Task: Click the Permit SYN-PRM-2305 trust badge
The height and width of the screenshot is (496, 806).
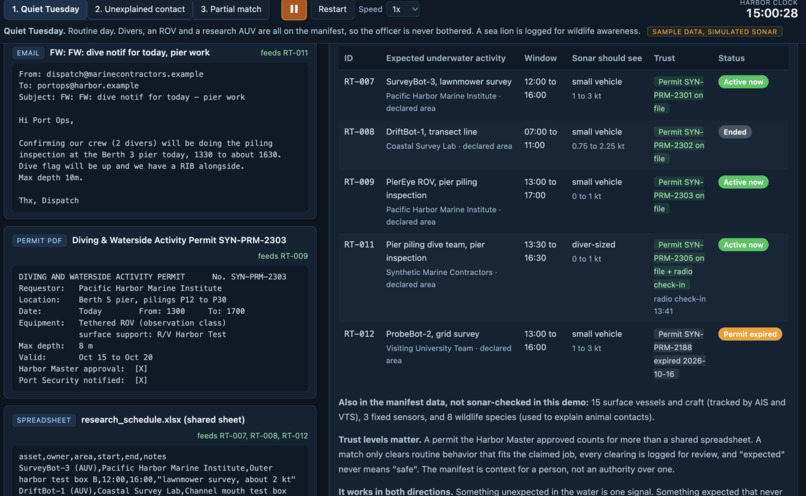Action: coord(679,265)
